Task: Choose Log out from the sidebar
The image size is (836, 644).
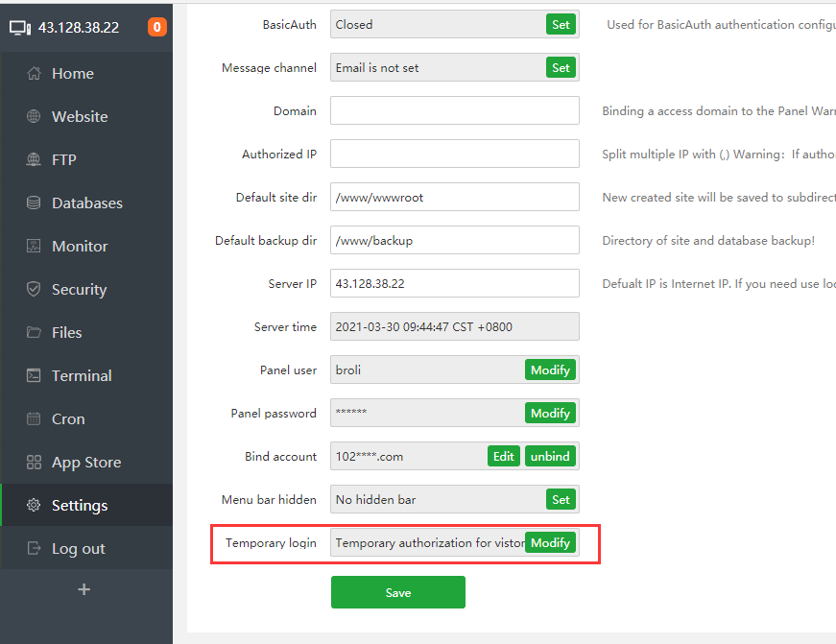Action: (78, 549)
